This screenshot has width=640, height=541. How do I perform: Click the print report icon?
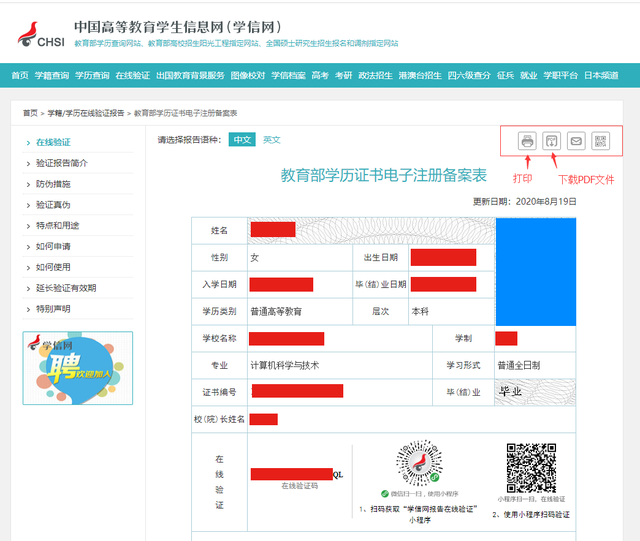click(x=528, y=141)
